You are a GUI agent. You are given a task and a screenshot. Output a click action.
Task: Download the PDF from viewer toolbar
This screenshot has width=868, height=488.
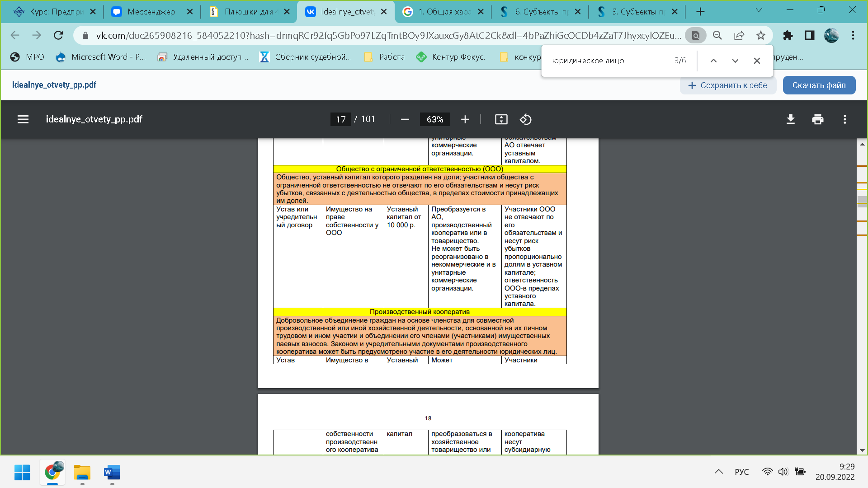[x=791, y=119]
